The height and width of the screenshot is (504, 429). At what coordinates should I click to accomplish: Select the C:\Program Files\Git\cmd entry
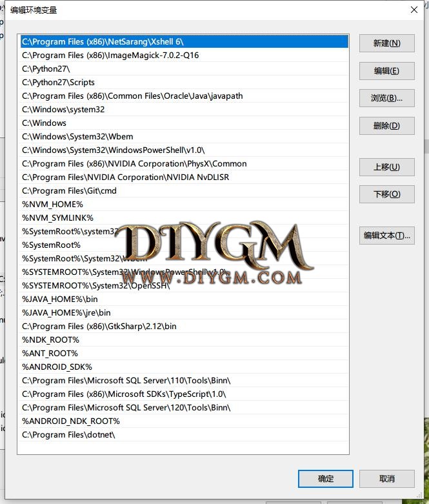tap(185, 191)
